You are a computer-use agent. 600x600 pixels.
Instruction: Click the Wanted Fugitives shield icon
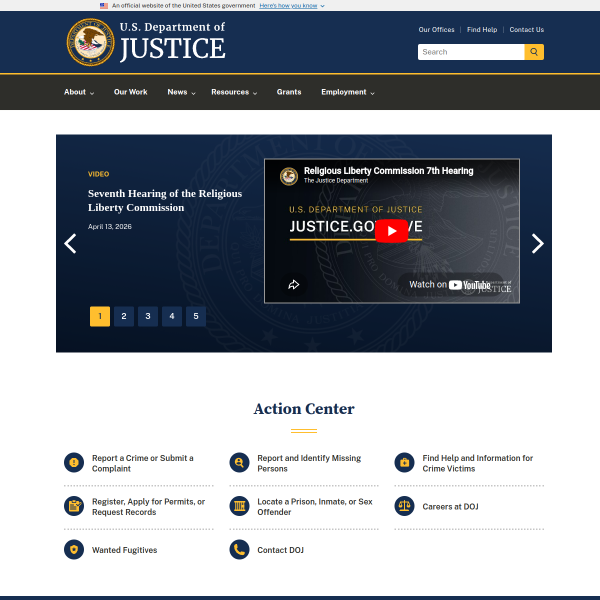74,550
